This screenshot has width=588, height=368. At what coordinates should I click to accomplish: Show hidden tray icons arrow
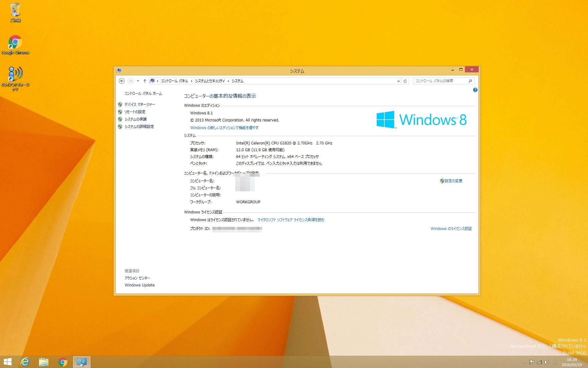(x=524, y=362)
